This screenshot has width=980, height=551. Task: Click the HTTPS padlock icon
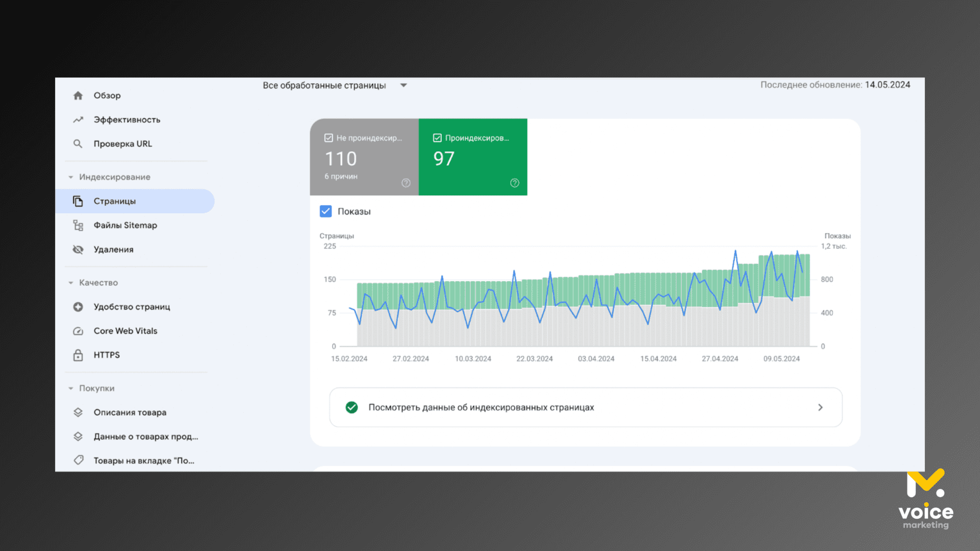[78, 355]
